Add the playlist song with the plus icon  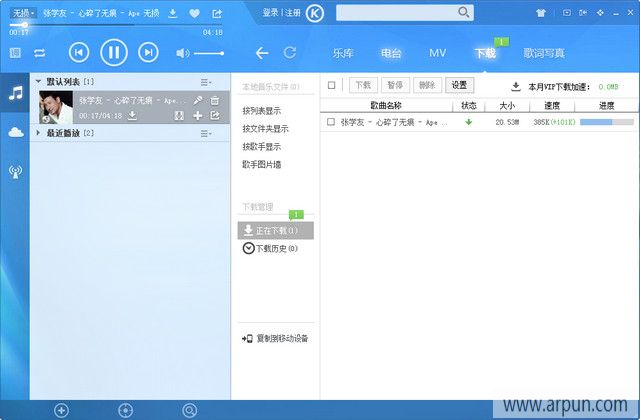[x=198, y=116]
